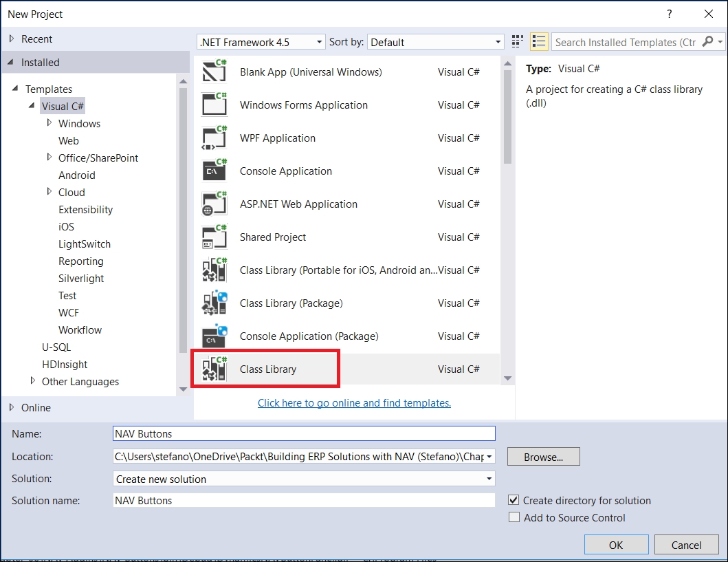Viewport: 728px width, 562px height.
Task: Select the Workflow category
Action: 80,329
